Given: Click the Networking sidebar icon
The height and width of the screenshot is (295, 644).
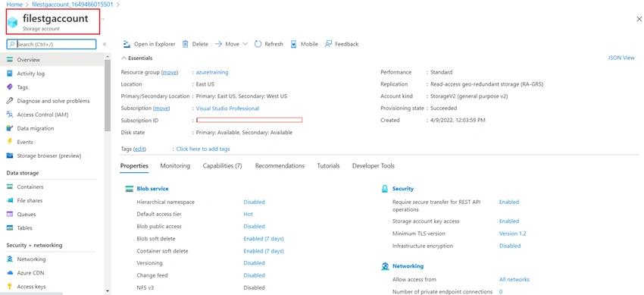Looking at the screenshot, I should click(9, 259).
